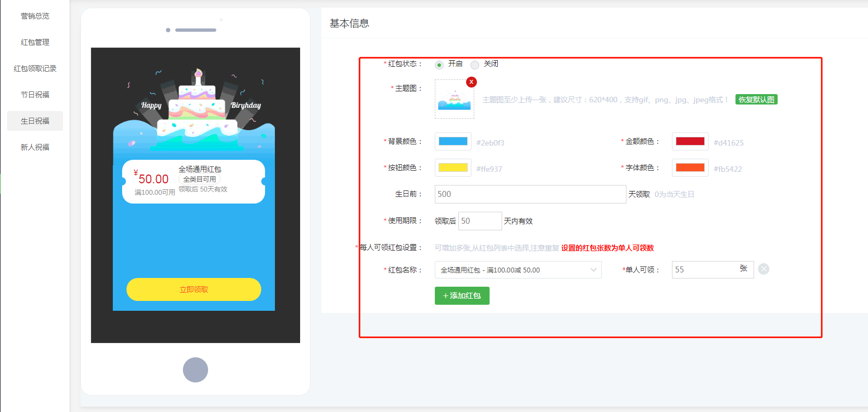The image size is (868, 412).
Task: Click the #2eb0f3 color code text
Action: (x=490, y=143)
